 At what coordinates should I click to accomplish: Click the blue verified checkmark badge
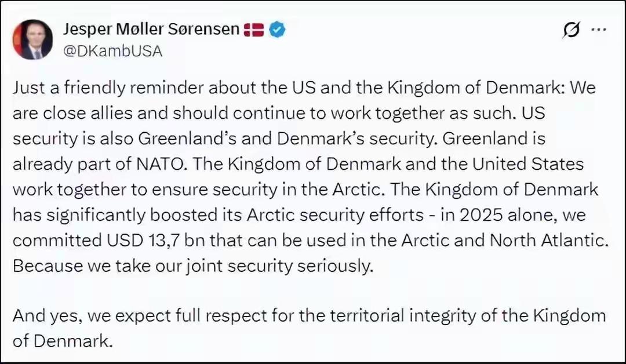pyautogui.click(x=277, y=30)
